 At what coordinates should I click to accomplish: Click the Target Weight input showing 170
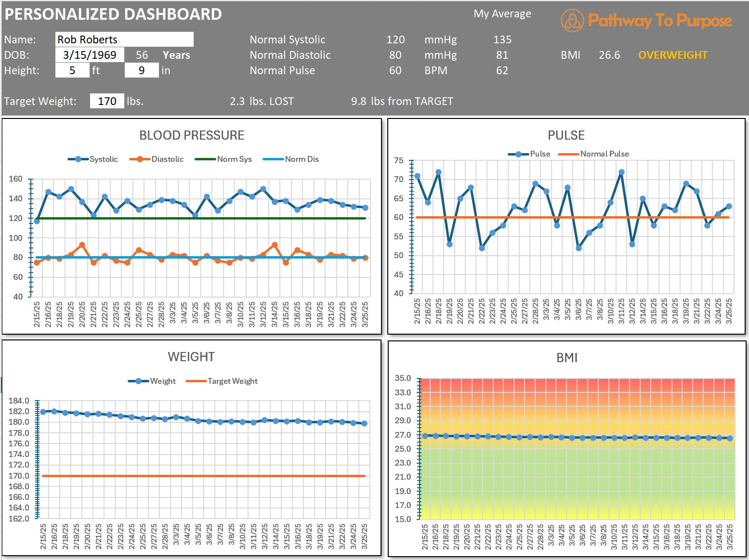pos(107,101)
